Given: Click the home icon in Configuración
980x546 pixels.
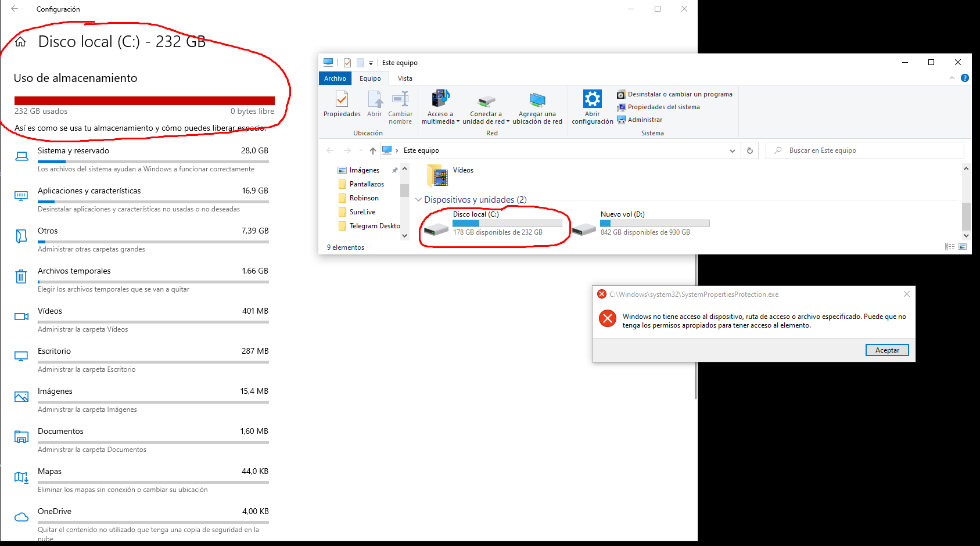Looking at the screenshot, I should tap(20, 42).
